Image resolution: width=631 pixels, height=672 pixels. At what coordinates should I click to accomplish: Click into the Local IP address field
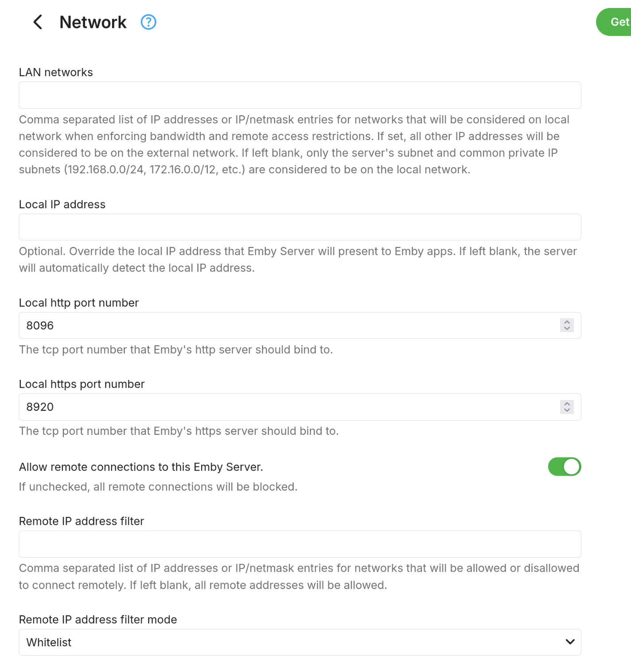tap(300, 227)
